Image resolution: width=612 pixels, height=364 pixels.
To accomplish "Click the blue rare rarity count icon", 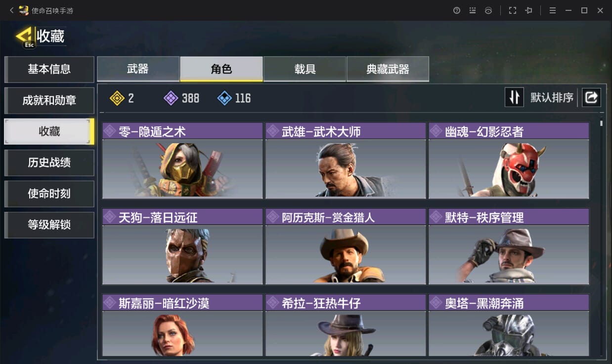I will click(x=224, y=98).
